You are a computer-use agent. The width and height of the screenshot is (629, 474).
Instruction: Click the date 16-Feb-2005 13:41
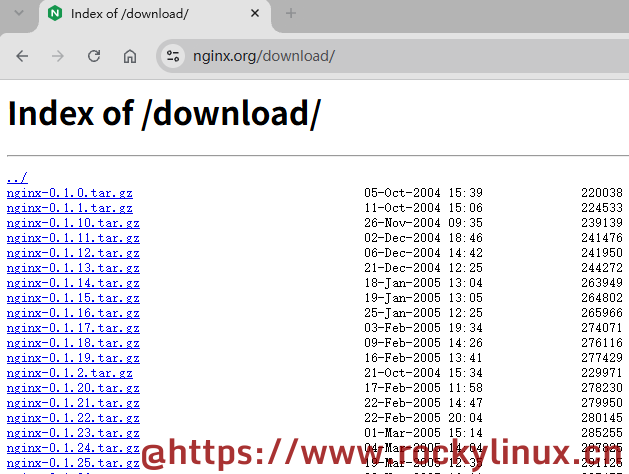[424, 358]
